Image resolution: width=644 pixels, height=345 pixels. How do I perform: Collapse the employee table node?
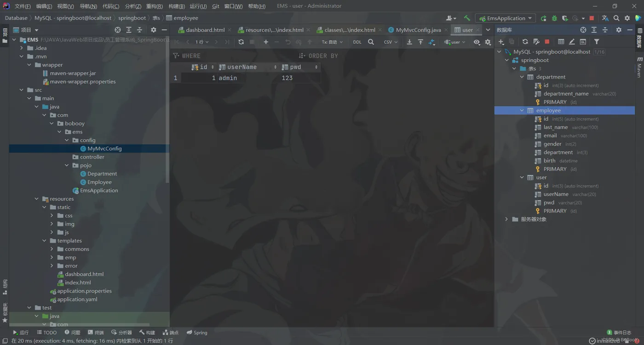coord(522,111)
